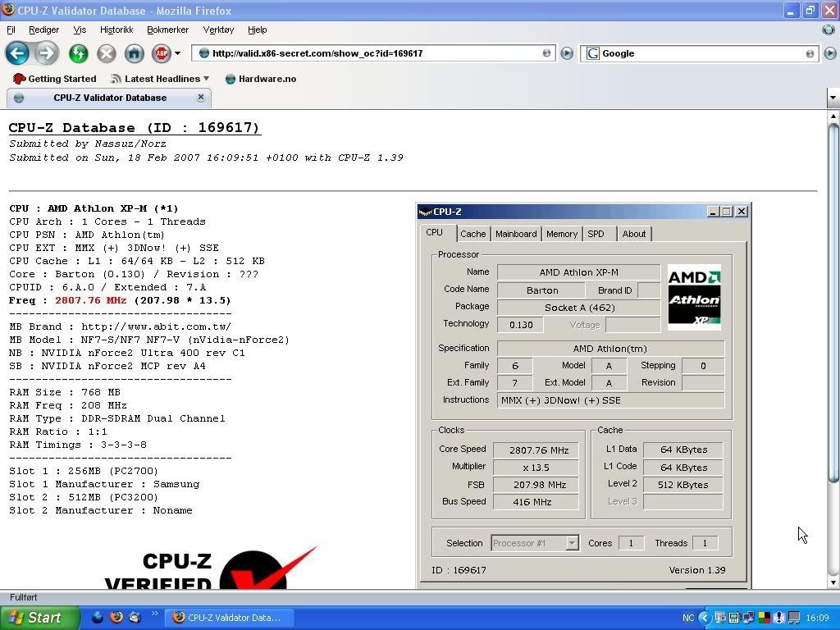Click the scrollbar up arrow
Image resolution: width=840 pixels, height=630 pixels.
click(x=833, y=116)
